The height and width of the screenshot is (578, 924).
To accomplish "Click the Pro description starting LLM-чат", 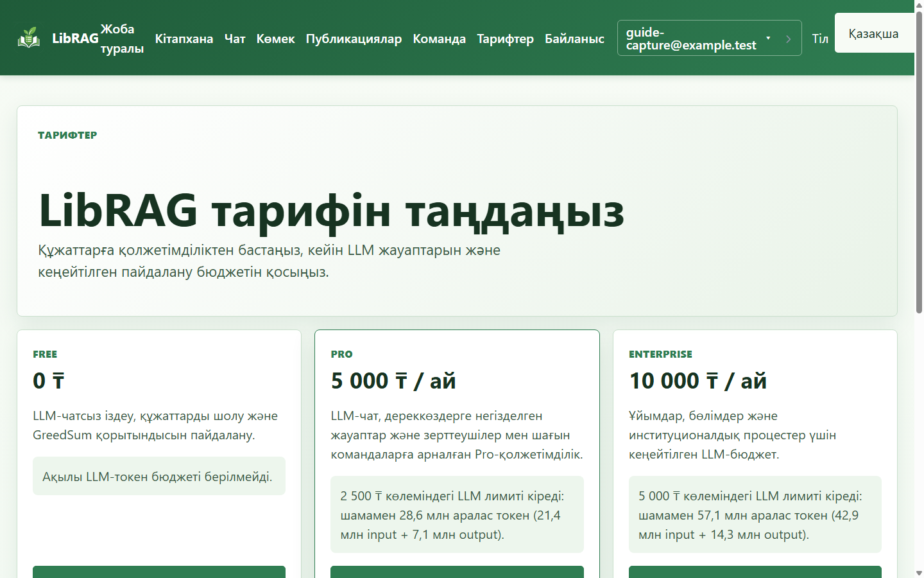I will 457,435.
